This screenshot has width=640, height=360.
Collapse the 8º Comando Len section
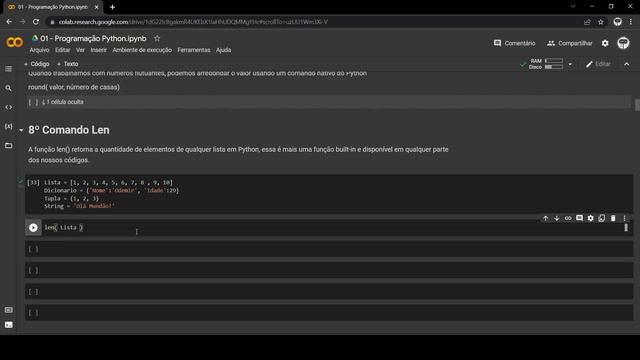[x=21, y=130]
